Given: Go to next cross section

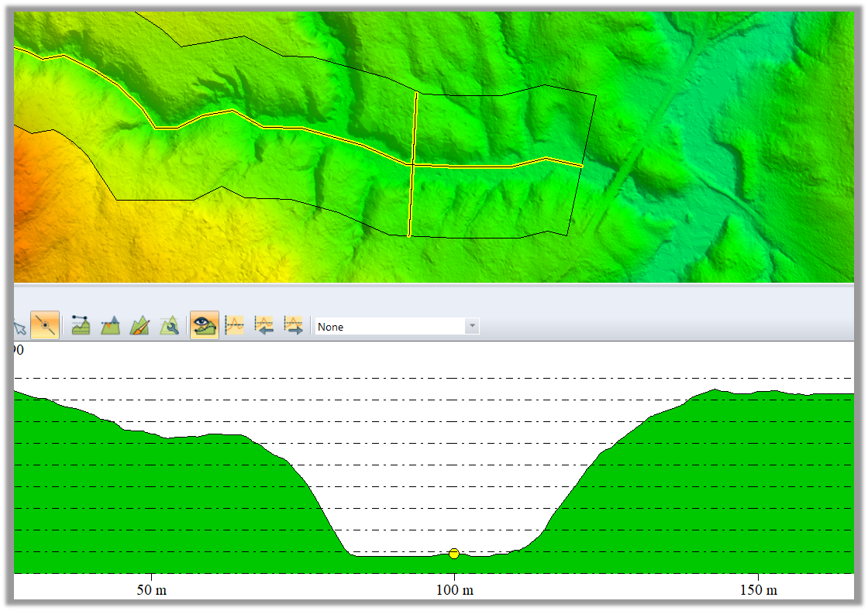Looking at the screenshot, I should (x=294, y=326).
